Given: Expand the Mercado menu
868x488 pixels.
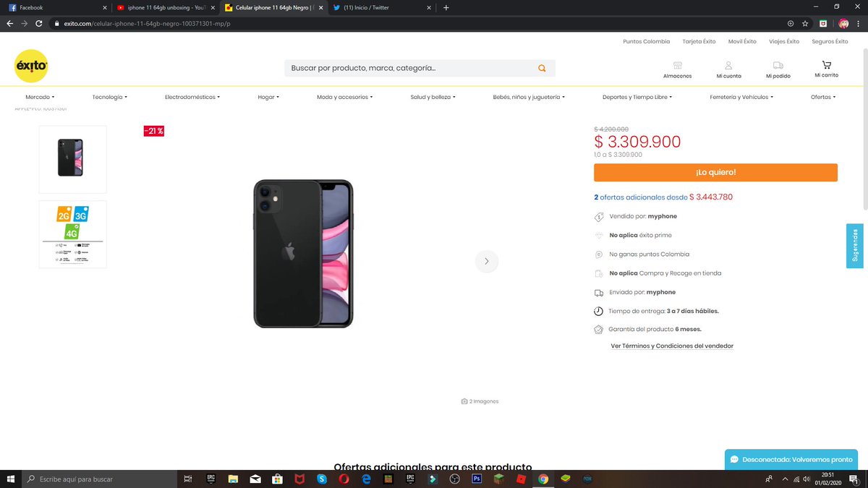Looking at the screenshot, I should 40,97.
